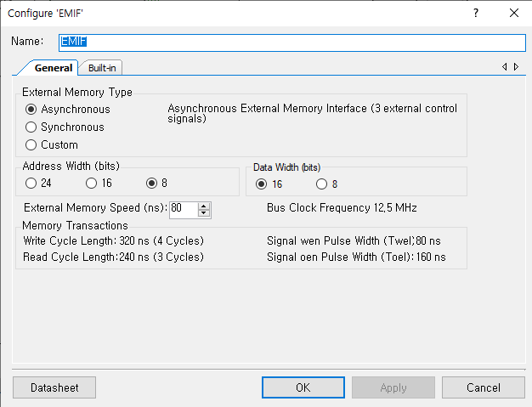Viewport: 532px width, 407px height.
Task: Click 'Write Cycle Length: 320 ns (4 Cycles)' text
Action: click(113, 240)
